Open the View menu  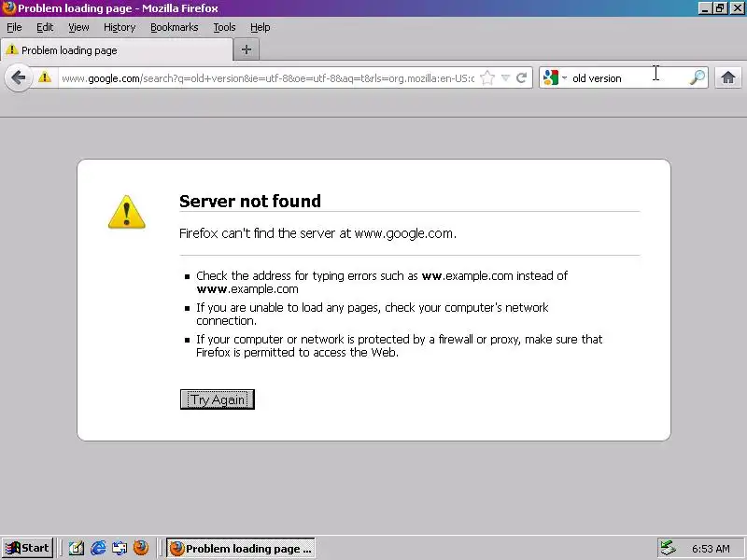[78, 27]
